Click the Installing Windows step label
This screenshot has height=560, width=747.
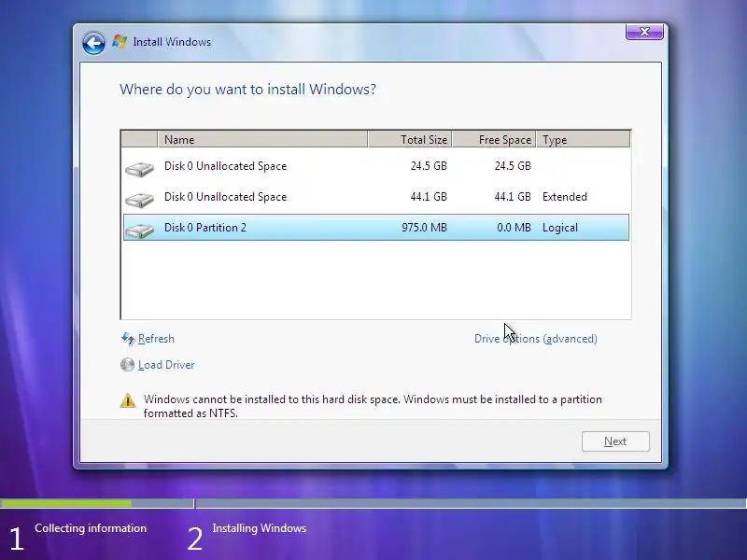(260, 528)
